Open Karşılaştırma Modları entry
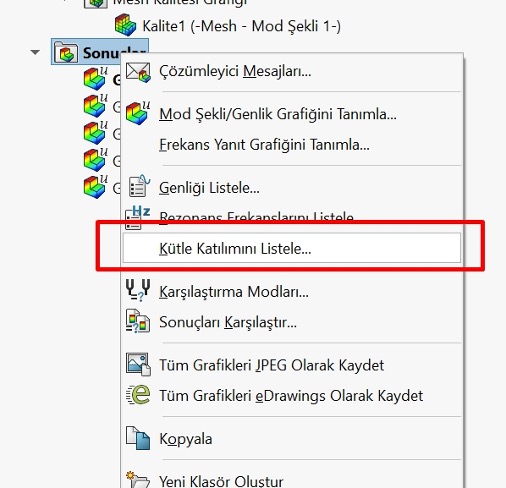The width and height of the screenshot is (506, 488). coord(292,292)
